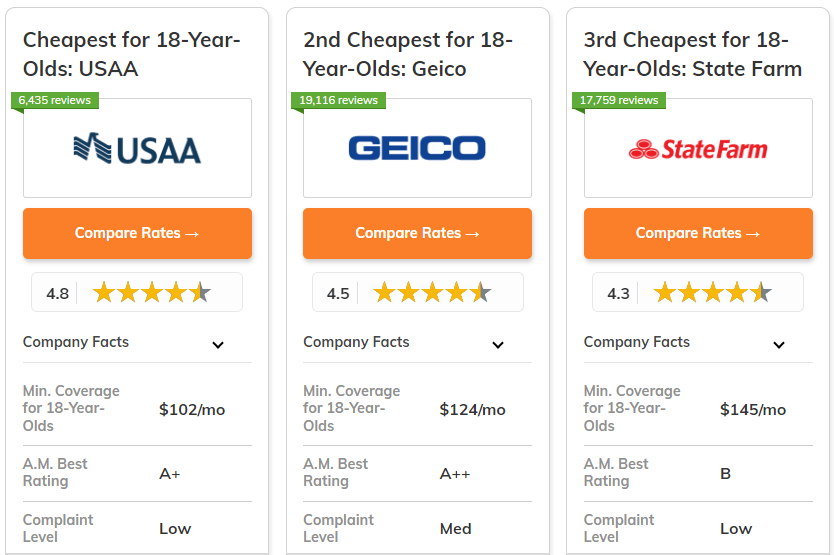
Task: Click the USAA logo image
Action: coord(137,148)
